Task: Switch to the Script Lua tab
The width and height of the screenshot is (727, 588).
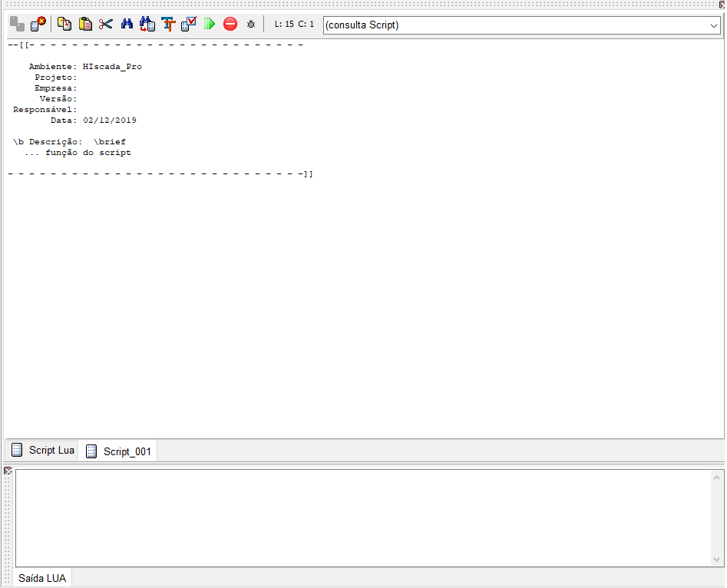Action: click(42, 450)
